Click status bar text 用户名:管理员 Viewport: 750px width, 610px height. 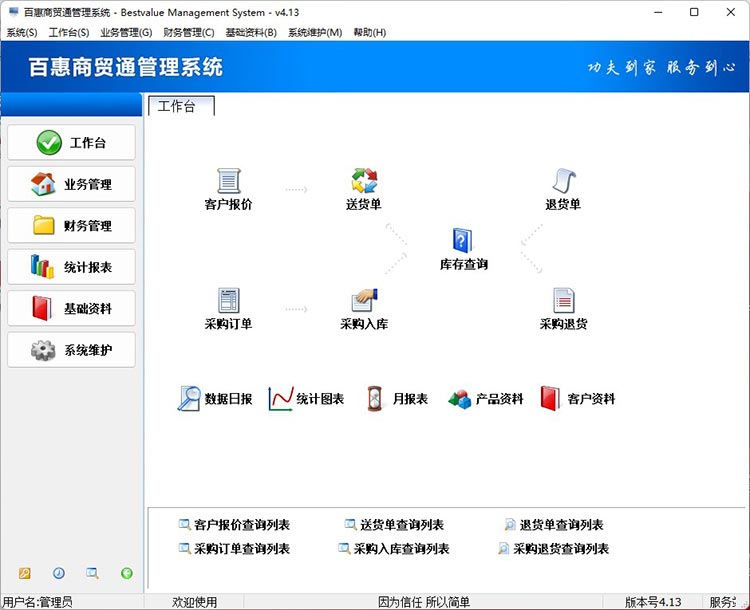(38, 602)
